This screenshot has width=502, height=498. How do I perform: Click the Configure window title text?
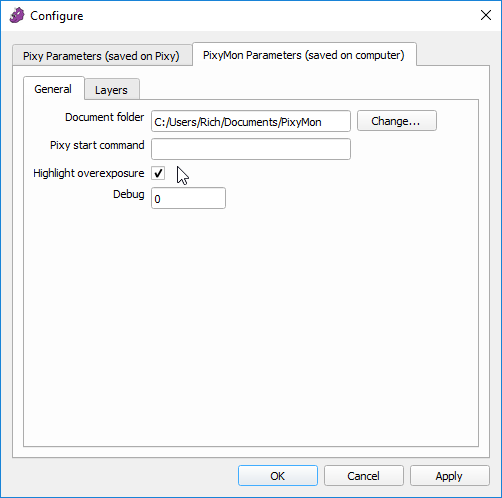(x=57, y=16)
